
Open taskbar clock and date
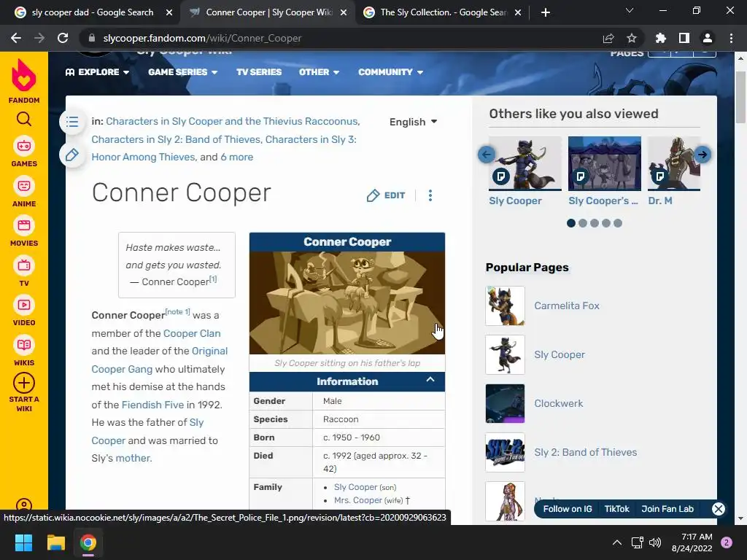692,542
